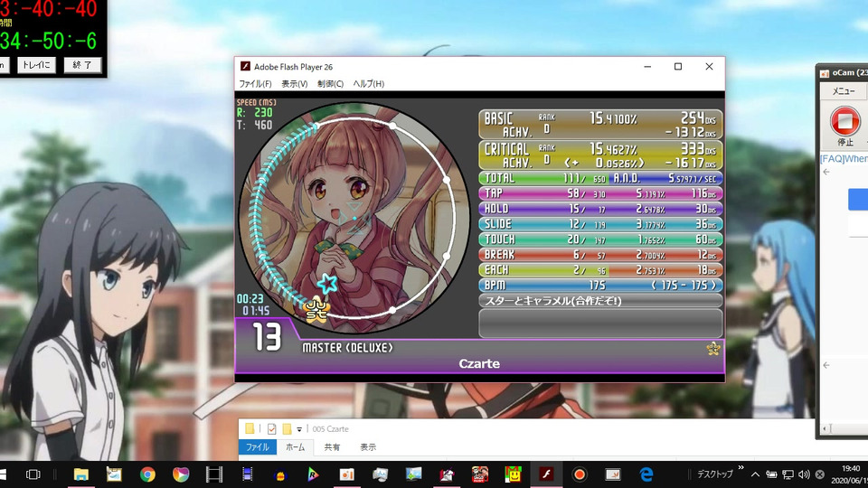Screen dimensions: 868x488
Task: Click the picture viewer landscape taskbar icon
Action: click(413, 474)
